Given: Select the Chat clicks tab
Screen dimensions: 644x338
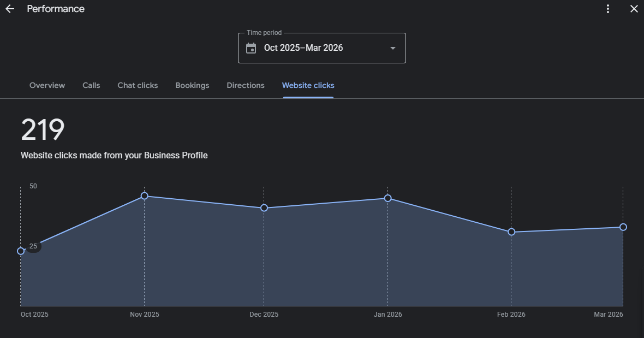Looking at the screenshot, I should click(x=138, y=86).
